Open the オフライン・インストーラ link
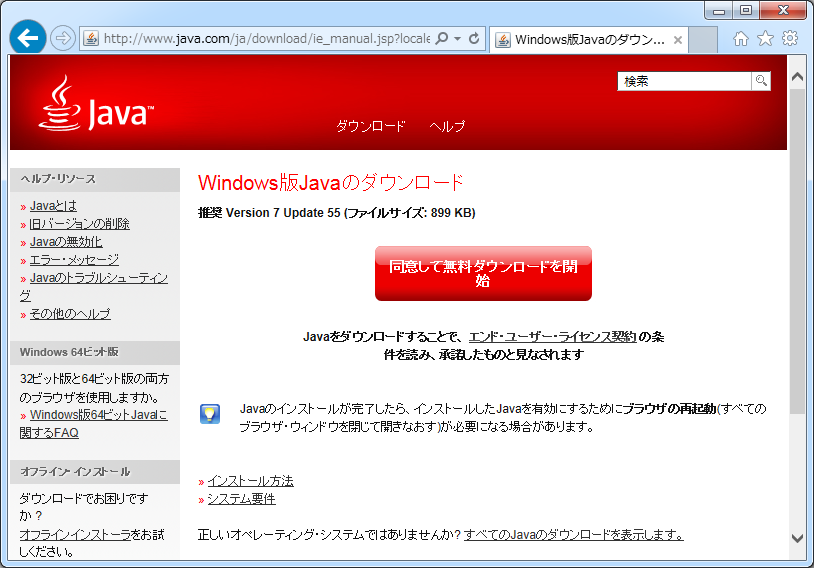This screenshot has width=814, height=568. coord(75,535)
